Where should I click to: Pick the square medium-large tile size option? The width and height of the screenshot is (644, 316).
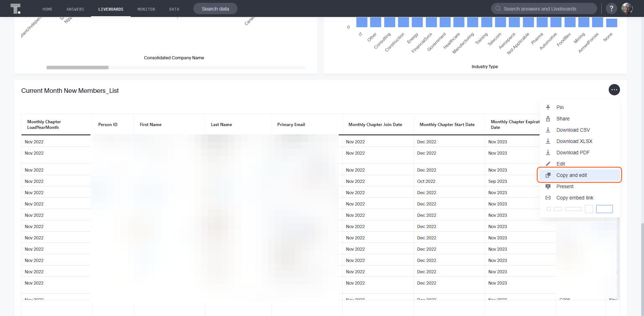coord(589,209)
